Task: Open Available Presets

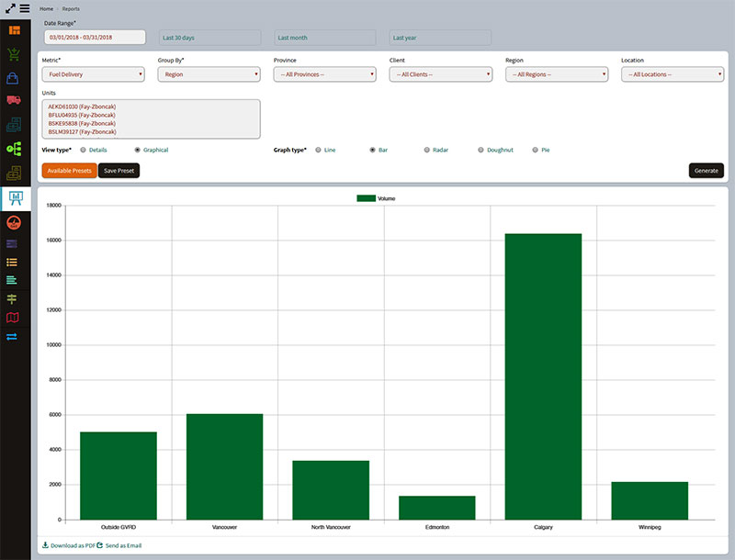Action: [x=70, y=171]
